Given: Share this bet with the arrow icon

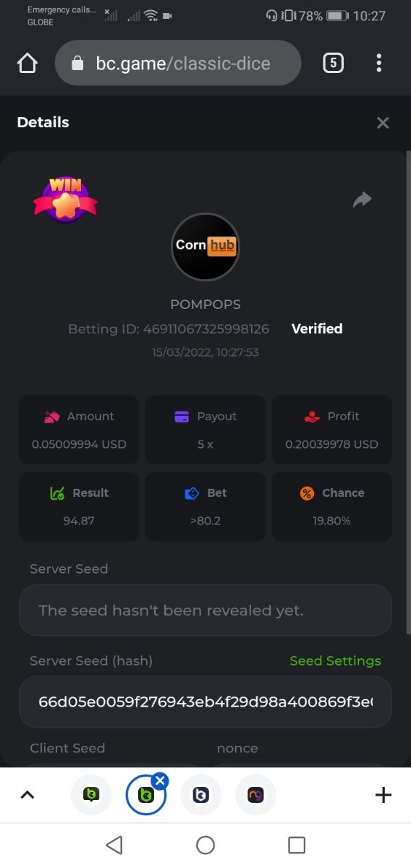Looking at the screenshot, I should point(363,199).
